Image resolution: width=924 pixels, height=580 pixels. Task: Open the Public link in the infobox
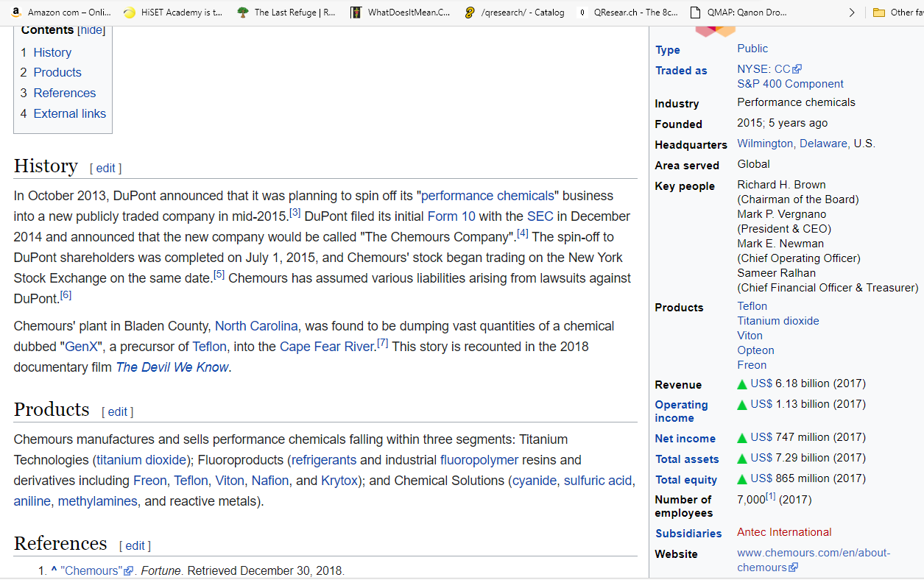tap(752, 49)
